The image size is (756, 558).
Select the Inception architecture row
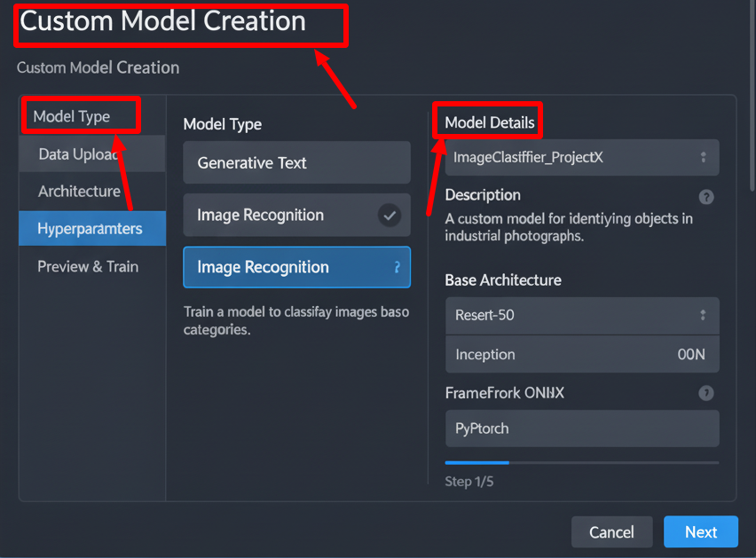[x=581, y=354]
